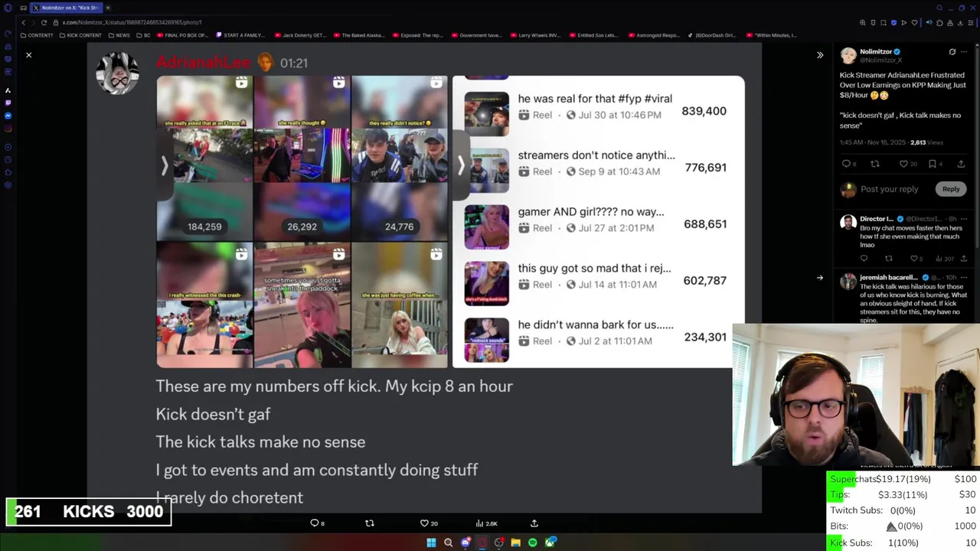Repost icon under the enlarged photo
Viewport: 980px width, 551px height.
pyautogui.click(x=370, y=523)
